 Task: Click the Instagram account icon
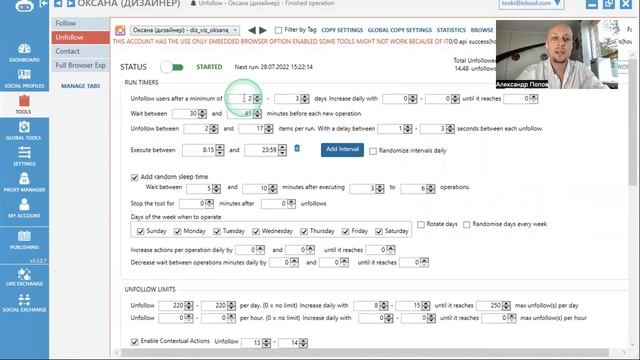pyautogui.click(x=120, y=30)
